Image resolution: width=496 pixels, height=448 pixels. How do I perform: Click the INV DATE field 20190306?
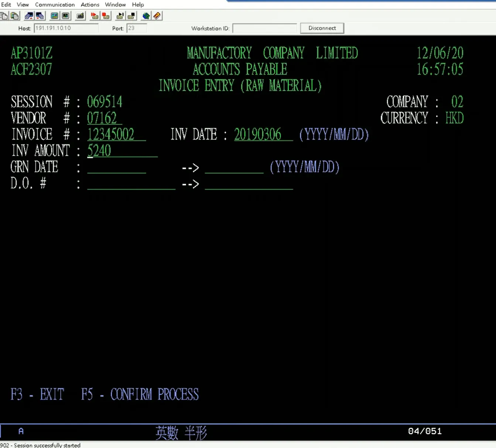pyautogui.click(x=263, y=135)
